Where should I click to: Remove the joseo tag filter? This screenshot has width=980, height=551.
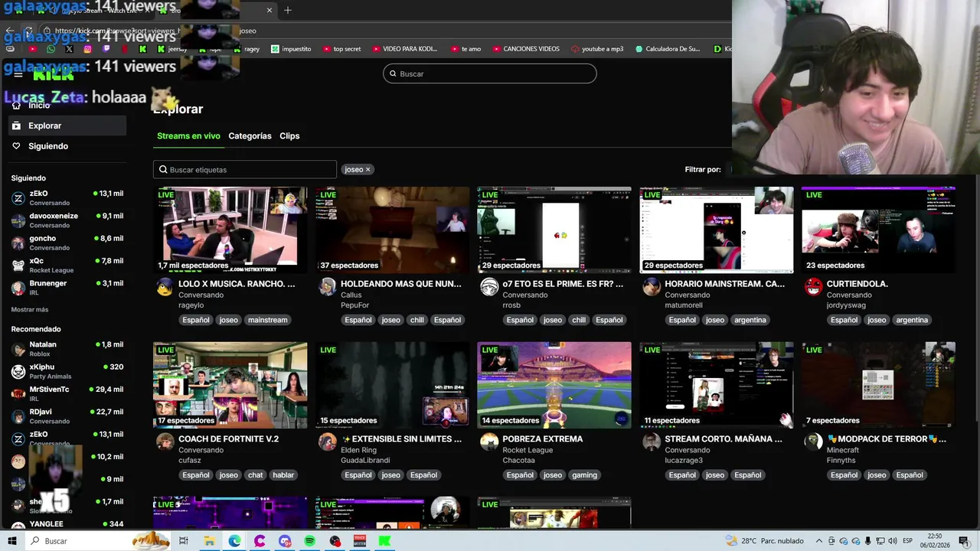(x=367, y=170)
